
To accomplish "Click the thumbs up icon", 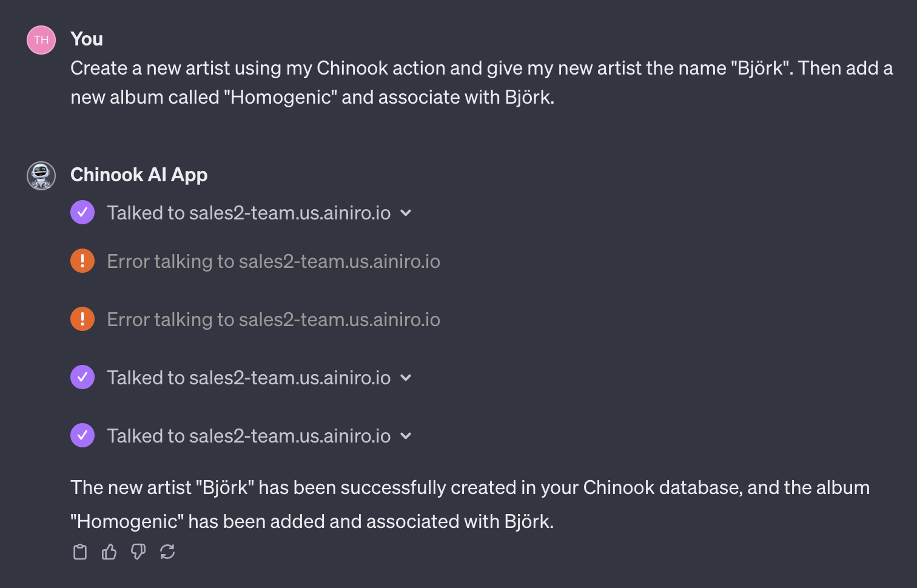I will [109, 552].
